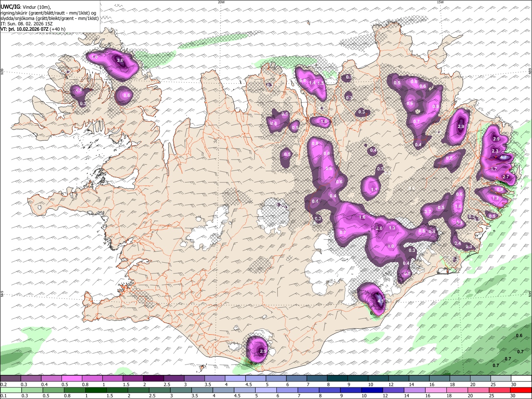This screenshot has width=532, height=399.
Task: Select red swatch at 30 on lower legend
Action: 521,390
